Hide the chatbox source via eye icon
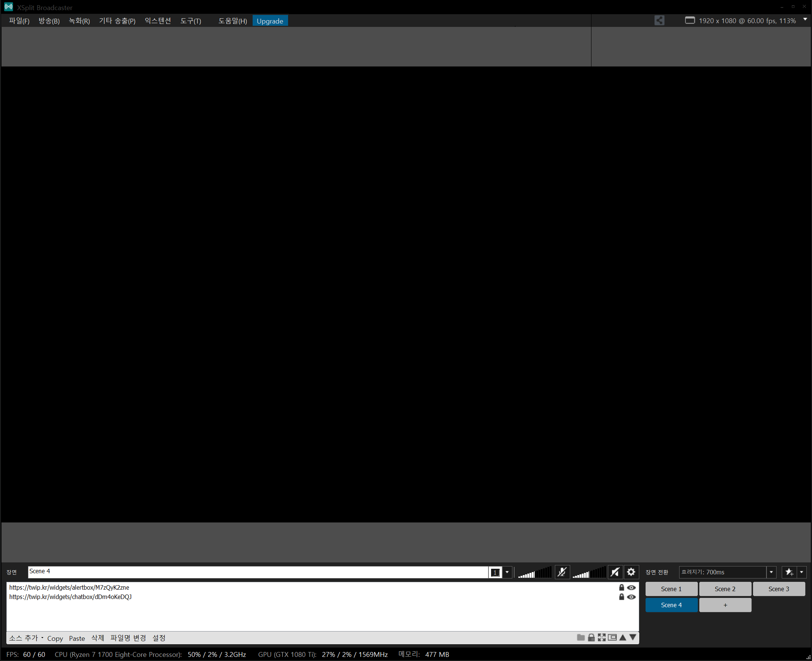 tap(631, 597)
